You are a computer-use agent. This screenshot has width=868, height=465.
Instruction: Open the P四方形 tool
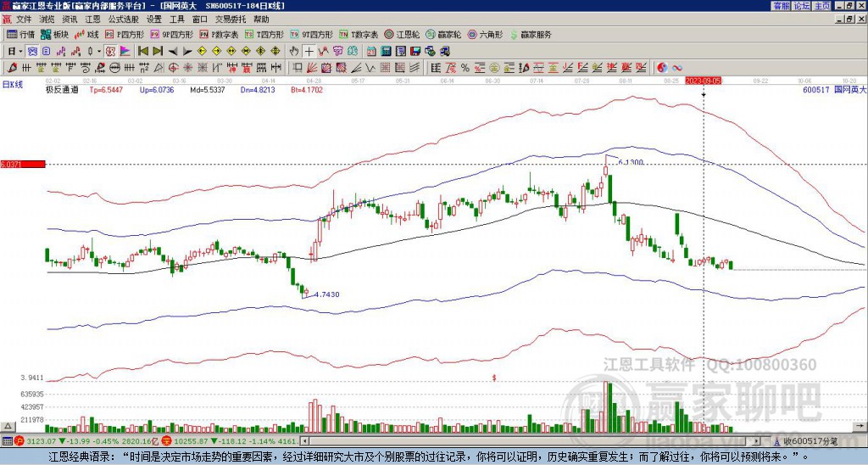[x=125, y=34]
